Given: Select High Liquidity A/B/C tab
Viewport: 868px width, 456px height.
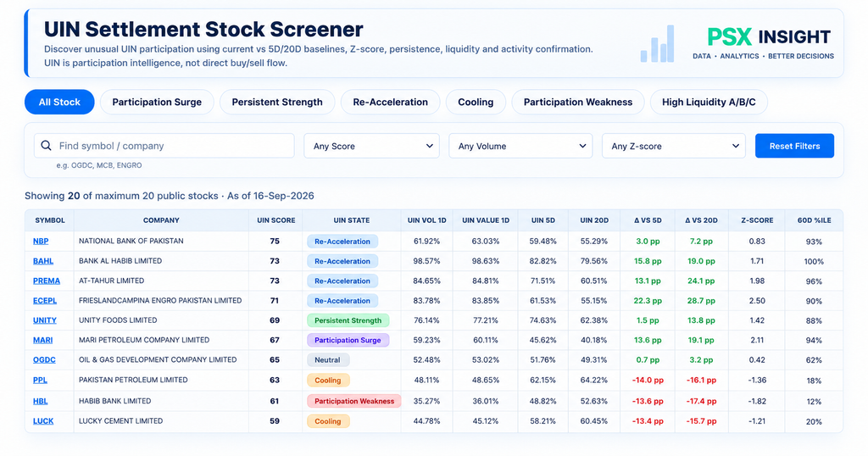Looking at the screenshot, I should [709, 102].
